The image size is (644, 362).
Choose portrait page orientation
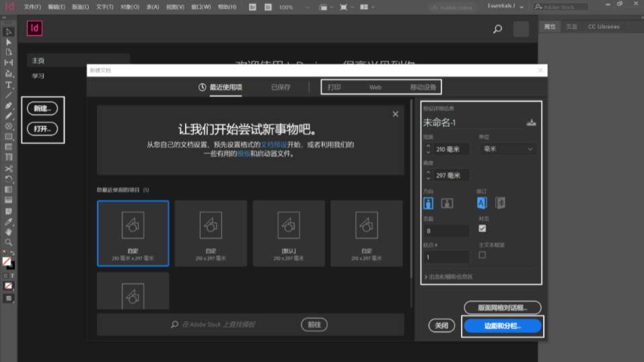[x=428, y=203]
